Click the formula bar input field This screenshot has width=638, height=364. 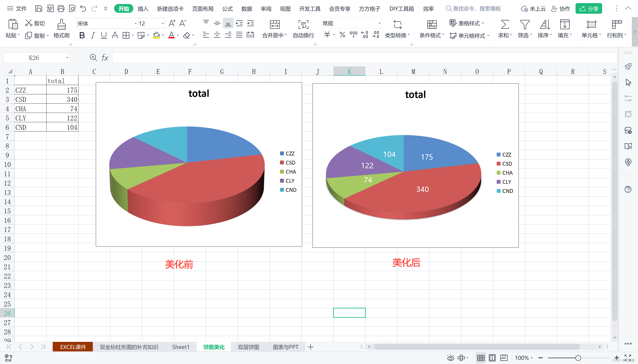(363, 58)
